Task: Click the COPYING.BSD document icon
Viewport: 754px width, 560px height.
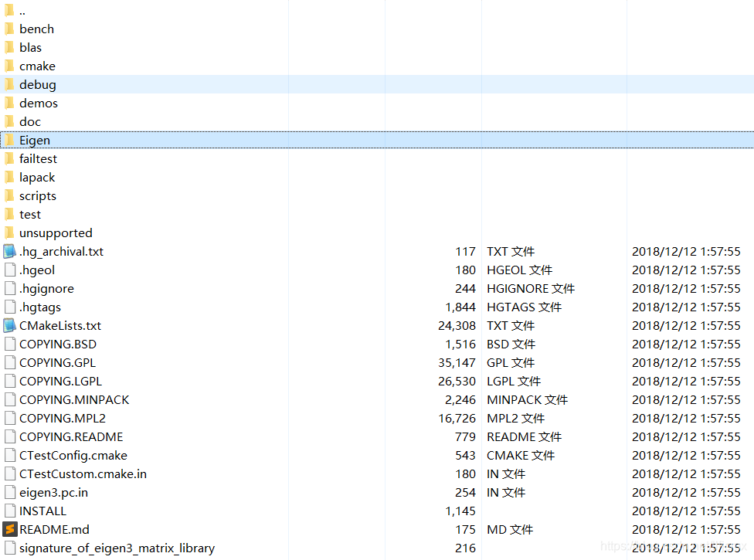Action: 11,344
